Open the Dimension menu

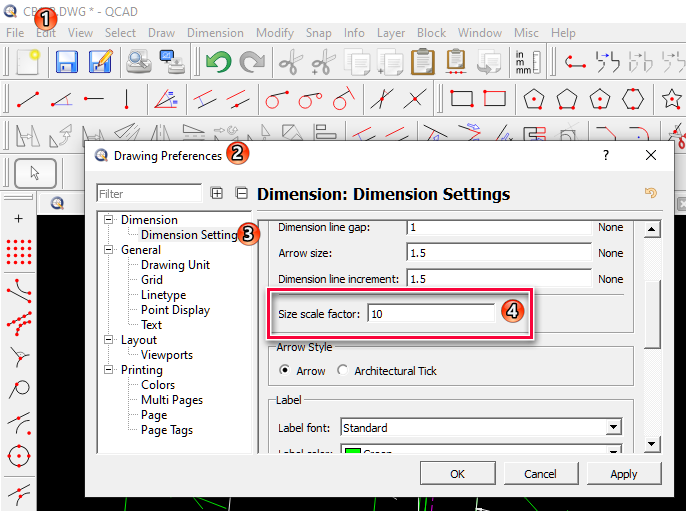215,33
